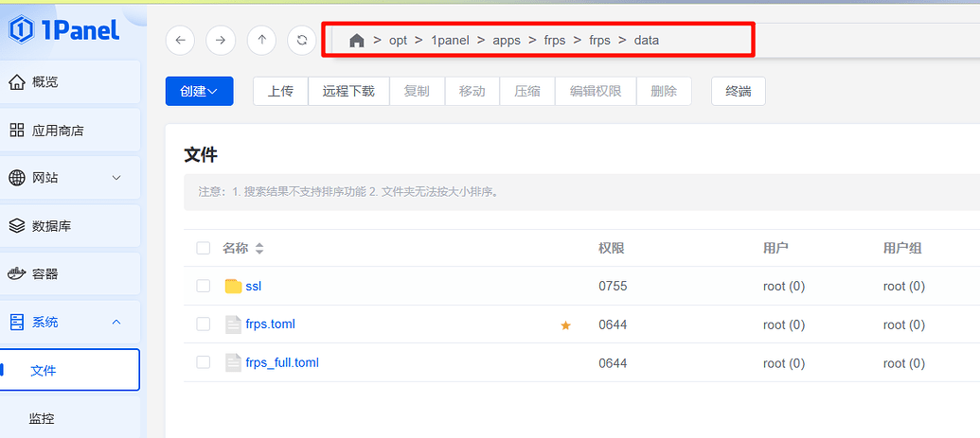Click root (0) user of ssl
Image resolution: width=980 pixels, height=438 pixels.
point(784,287)
